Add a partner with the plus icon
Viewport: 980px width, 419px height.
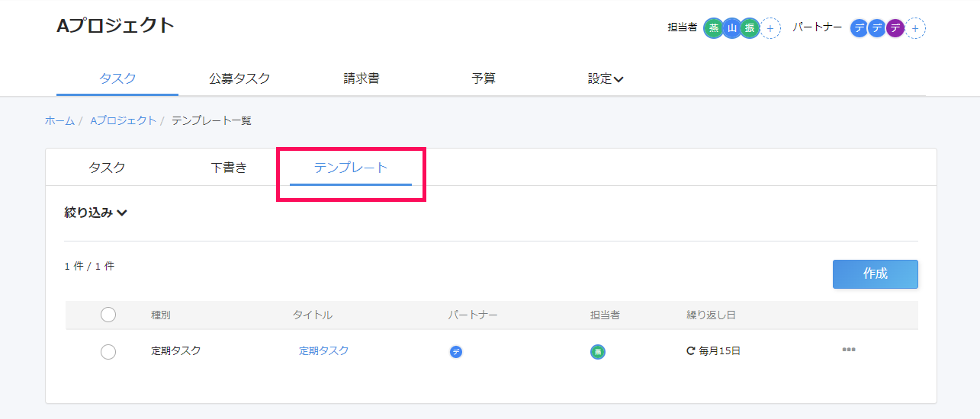916,29
